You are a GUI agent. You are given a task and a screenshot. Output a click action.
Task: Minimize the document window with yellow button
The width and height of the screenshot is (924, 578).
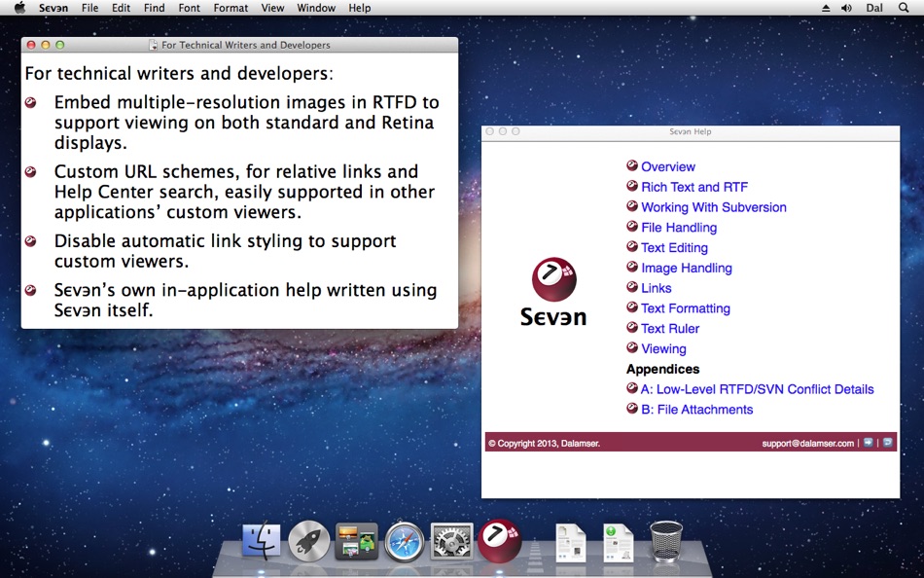(46, 45)
